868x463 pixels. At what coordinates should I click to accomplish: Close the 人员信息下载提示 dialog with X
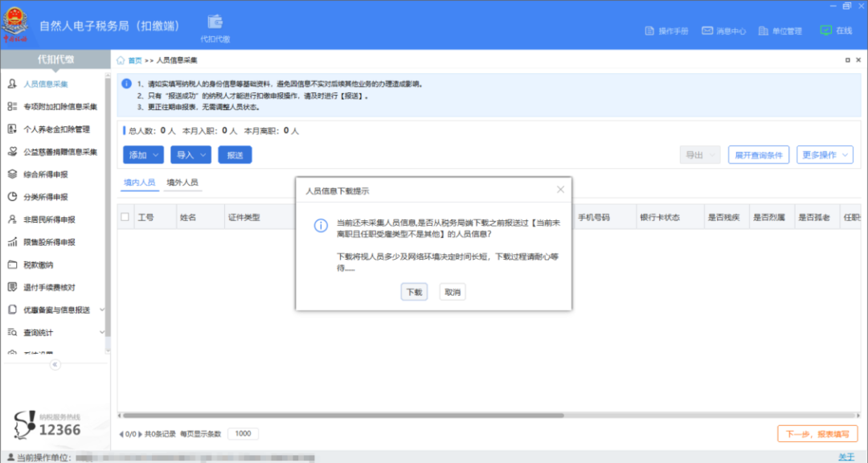click(560, 190)
